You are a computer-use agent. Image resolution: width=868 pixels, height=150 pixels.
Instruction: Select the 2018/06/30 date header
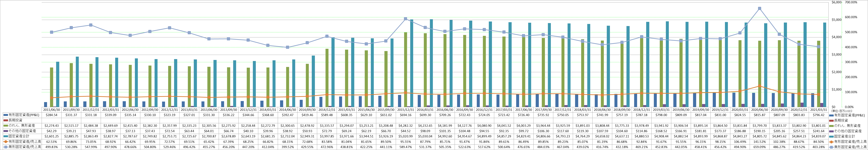(602, 110)
